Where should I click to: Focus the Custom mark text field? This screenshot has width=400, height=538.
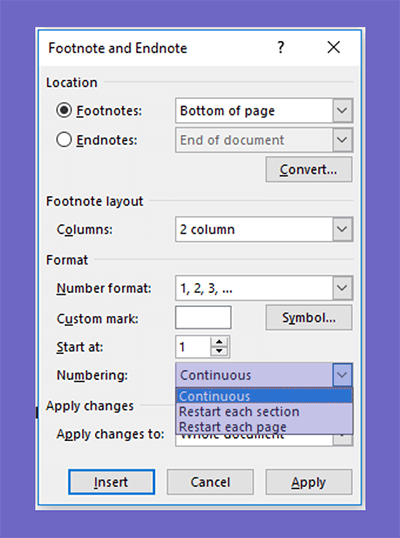tap(203, 318)
